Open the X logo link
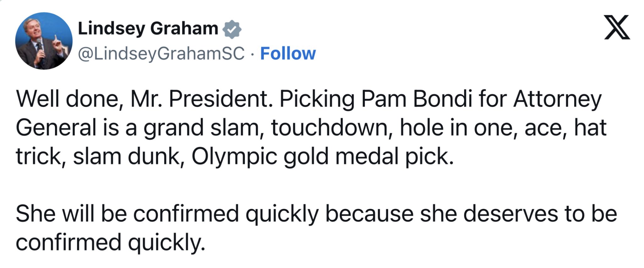This screenshot has width=644, height=268. (x=617, y=27)
